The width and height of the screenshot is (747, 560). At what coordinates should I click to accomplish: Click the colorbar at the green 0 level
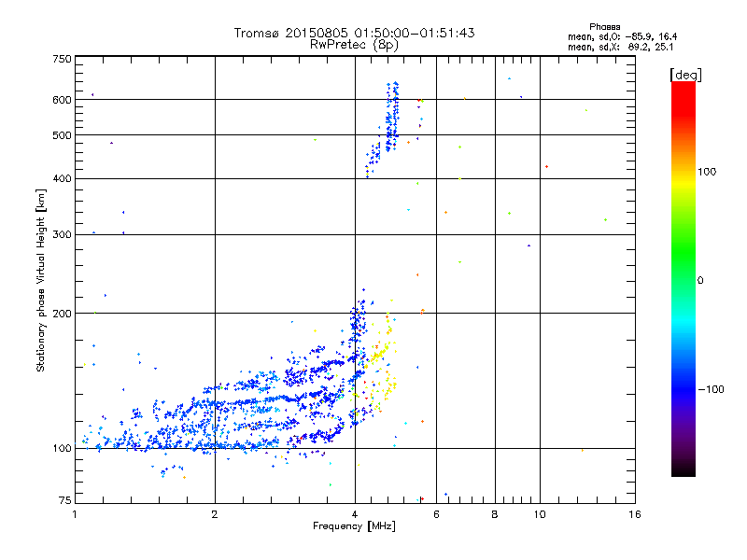pyautogui.click(x=684, y=281)
